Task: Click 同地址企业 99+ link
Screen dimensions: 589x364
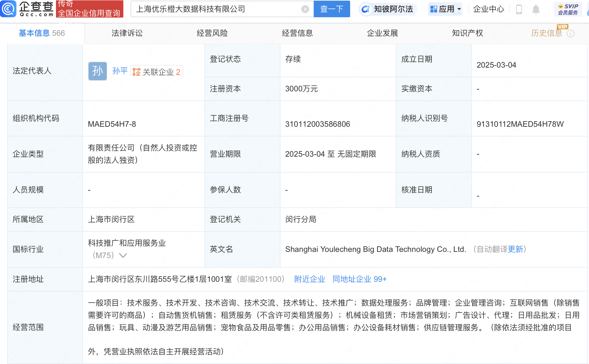Action: tap(359, 279)
